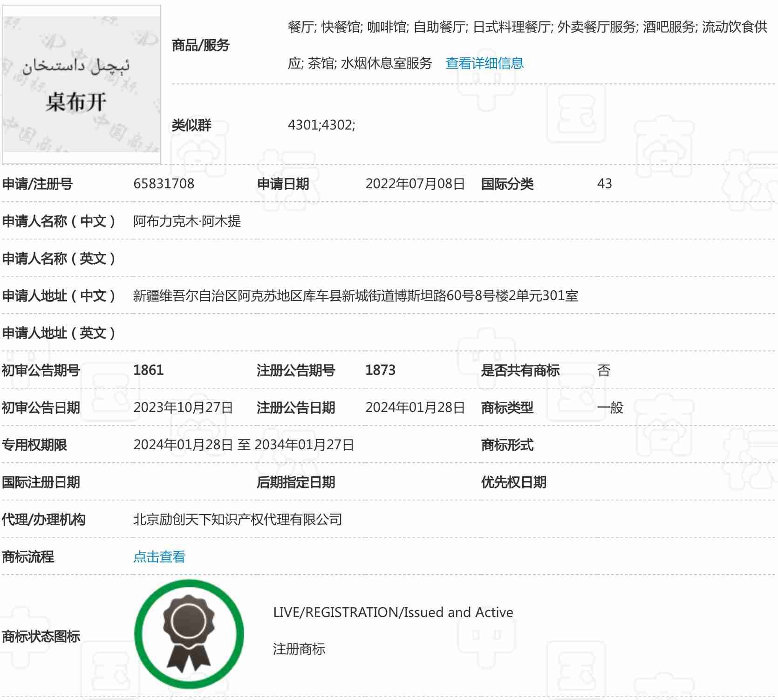Click preliminary announcement date 2023年10月27日

point(183,407)
